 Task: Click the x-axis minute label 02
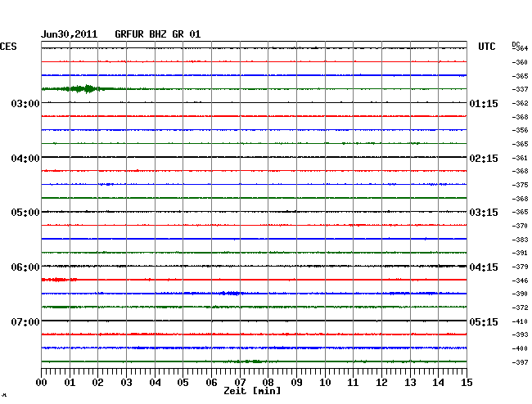coord(97,383)
